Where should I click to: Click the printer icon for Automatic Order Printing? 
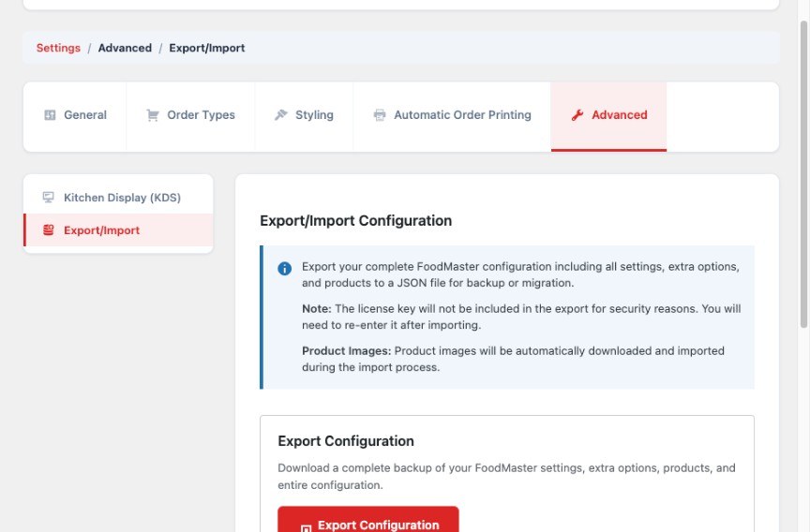(380, 115)
